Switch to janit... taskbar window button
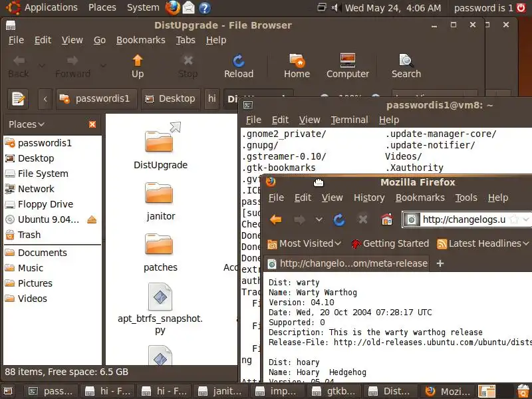This screenshot has width=532, height=399. pos(221,391)
